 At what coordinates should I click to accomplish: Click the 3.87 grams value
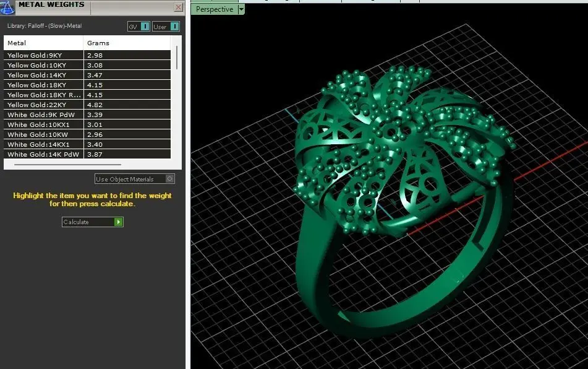click(x=95, y=154)
